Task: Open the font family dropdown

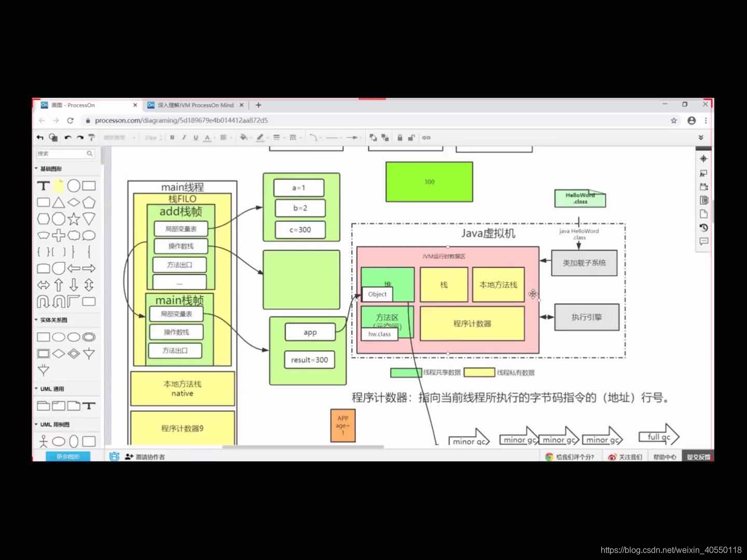Action: tap(119, 137)
